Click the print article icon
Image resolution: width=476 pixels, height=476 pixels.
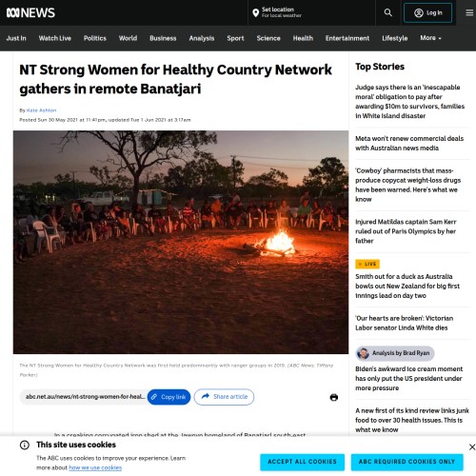[334, 397]
